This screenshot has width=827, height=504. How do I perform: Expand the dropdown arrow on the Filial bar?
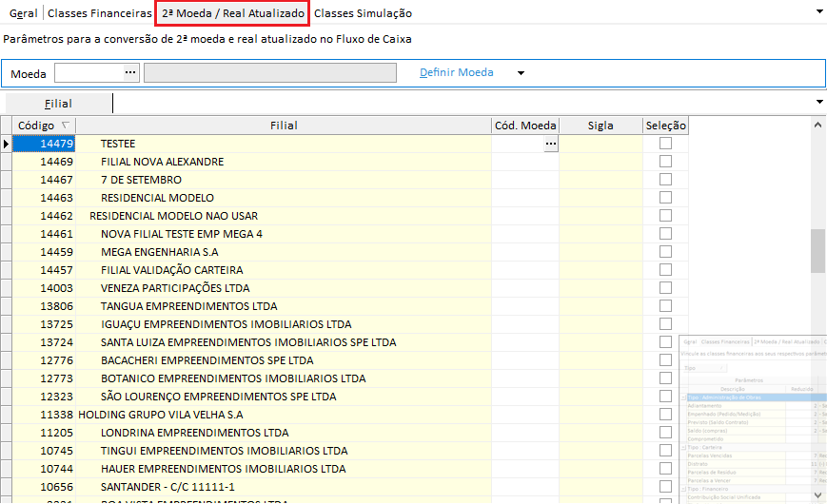pyautogui.click(x=818, y=102)
